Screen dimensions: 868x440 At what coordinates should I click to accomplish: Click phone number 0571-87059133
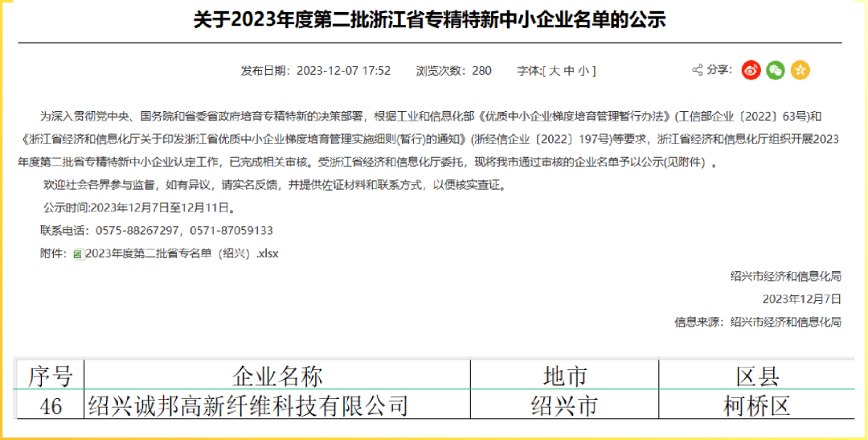click(x=231, y=231)
